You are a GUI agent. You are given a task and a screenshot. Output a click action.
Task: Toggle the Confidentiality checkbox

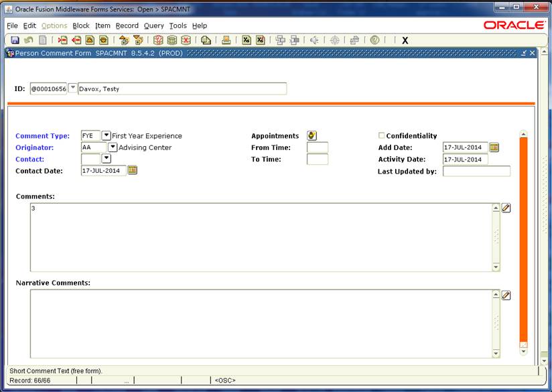382,136
